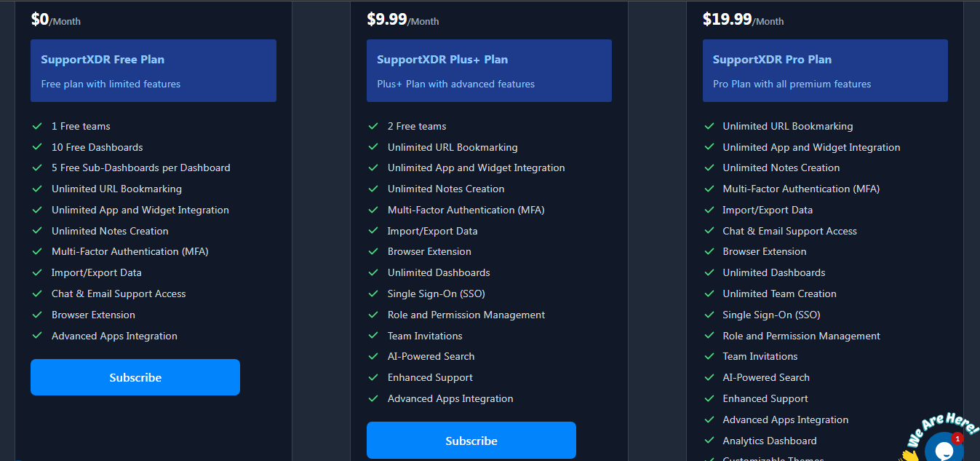Select the "SupportXDR Free Plan" header card
Image resolution: width=980 pixels, height=461 pixels.
pos(153,71)
